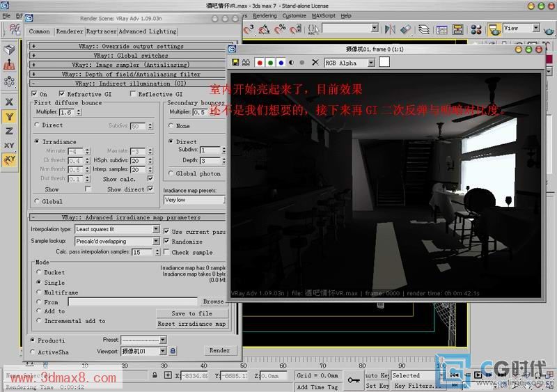The height and width of the screenshot is (392, 557).
Task: Open the schematic view icon
Action: click(x=457, y=29)
